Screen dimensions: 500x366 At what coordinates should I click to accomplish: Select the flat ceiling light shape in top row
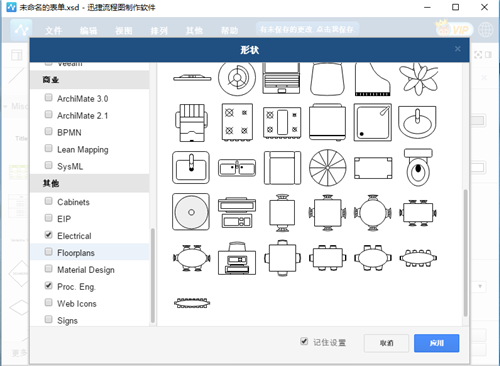point(192,78)
